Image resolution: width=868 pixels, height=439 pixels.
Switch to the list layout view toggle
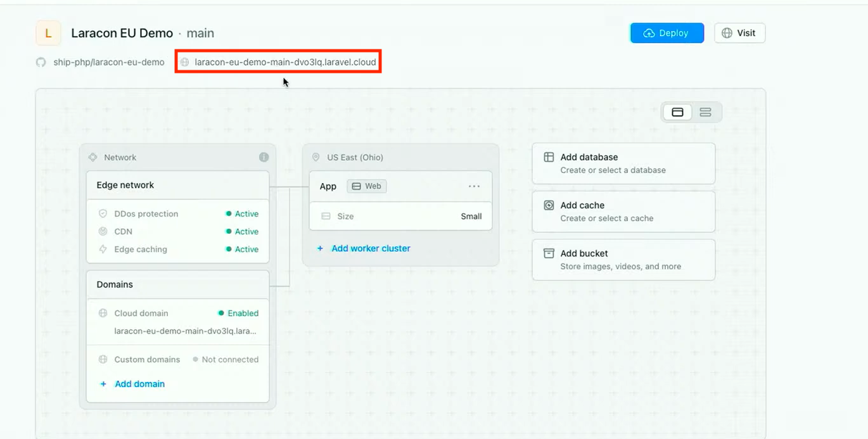click(x=705, y=112)
